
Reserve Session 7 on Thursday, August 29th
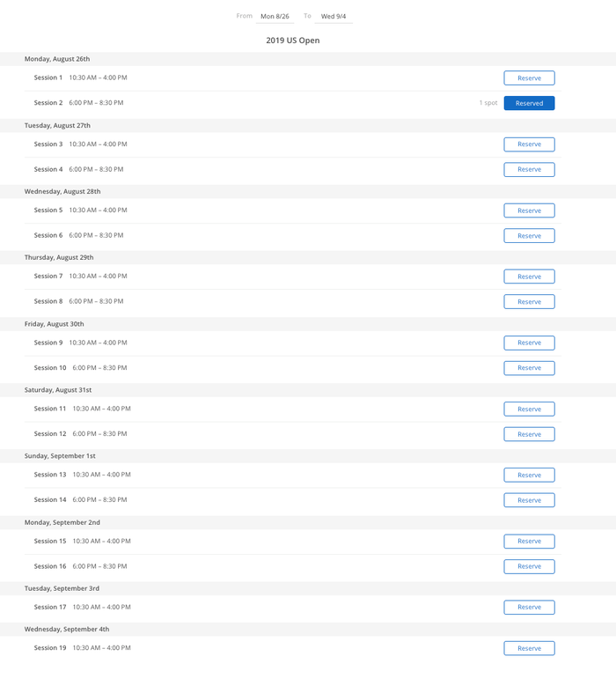point(529,277)
